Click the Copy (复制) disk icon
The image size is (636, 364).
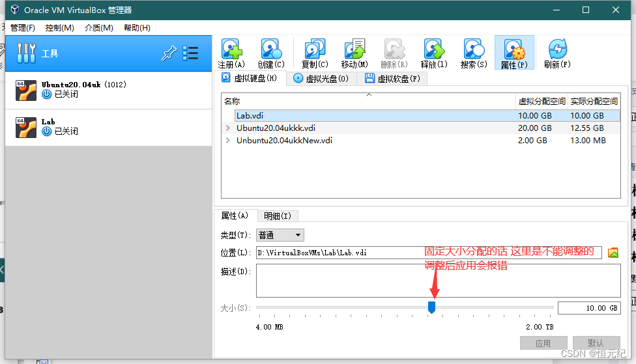(315, 49)
